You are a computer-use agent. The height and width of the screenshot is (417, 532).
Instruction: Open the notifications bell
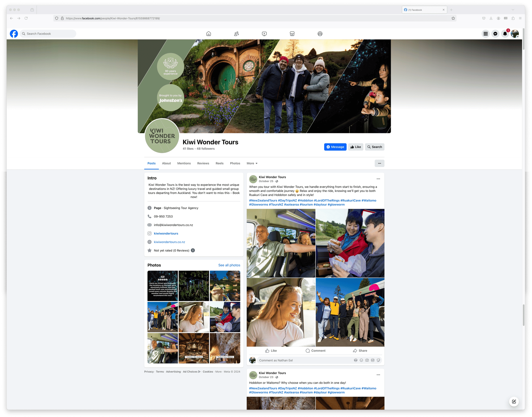pos(505,34)
